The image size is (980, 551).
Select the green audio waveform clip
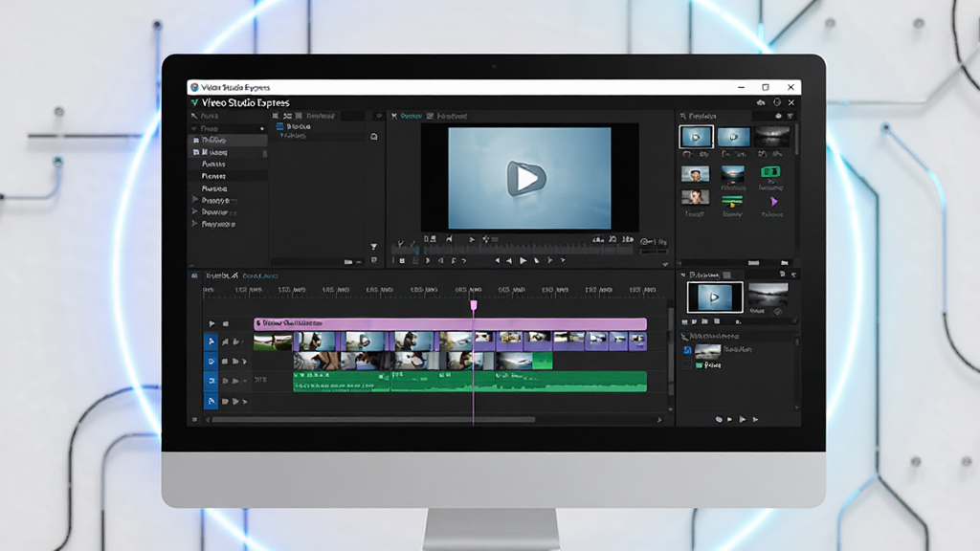point(470,381)
